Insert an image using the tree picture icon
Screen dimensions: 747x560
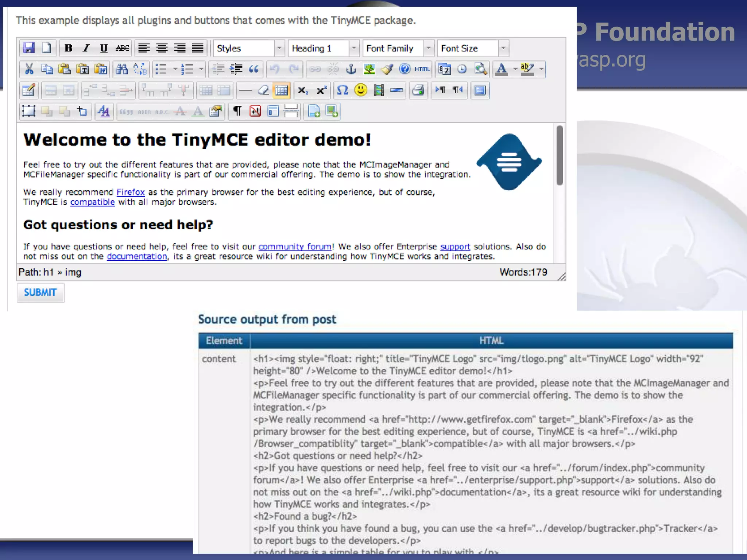click(369, 69)
